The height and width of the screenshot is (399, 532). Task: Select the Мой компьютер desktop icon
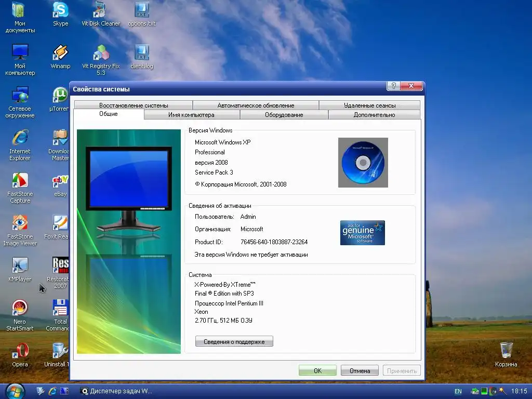(20, 59)
